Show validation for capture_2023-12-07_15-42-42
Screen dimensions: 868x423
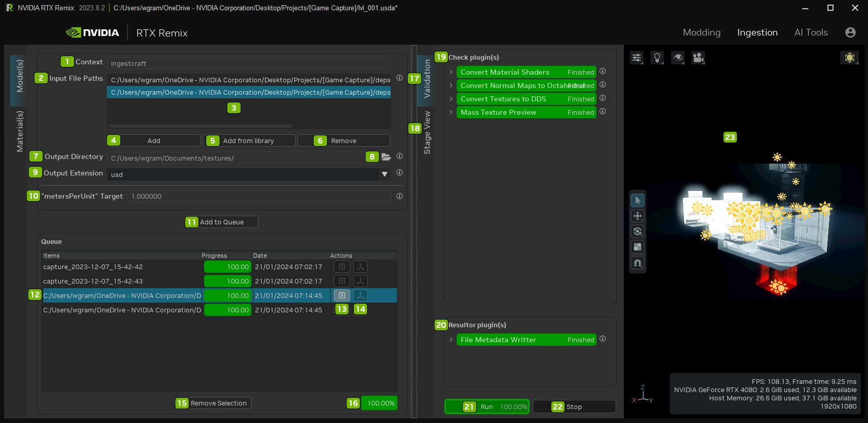342,267
